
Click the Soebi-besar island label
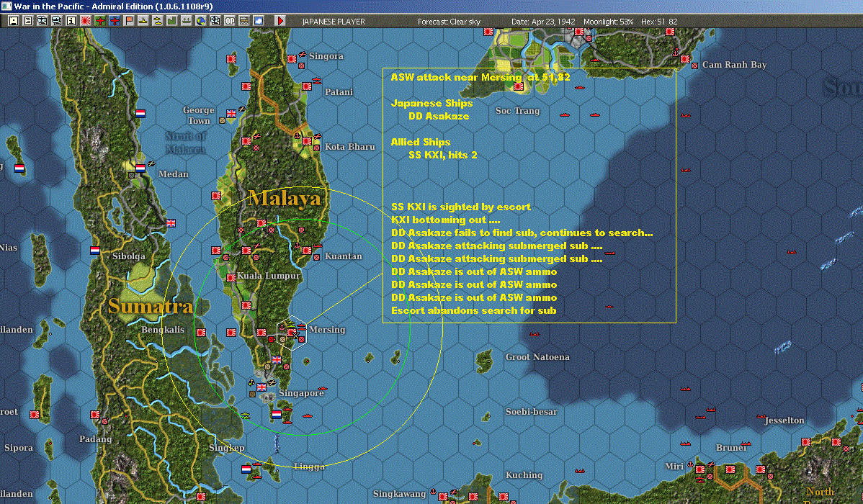point(531,412)
